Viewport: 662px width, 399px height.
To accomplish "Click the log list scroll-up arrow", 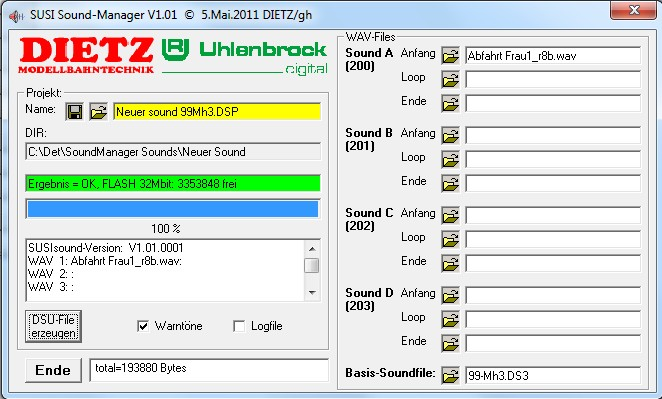I will [312, 249].
